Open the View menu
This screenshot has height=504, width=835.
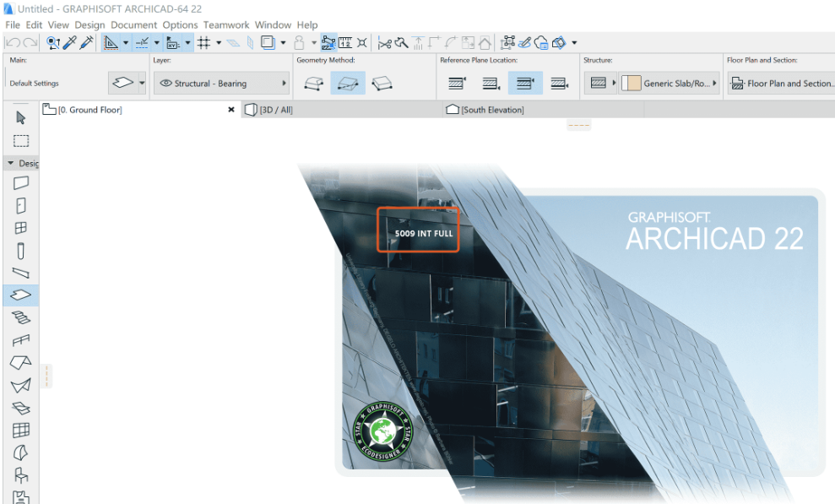(58, 24)
